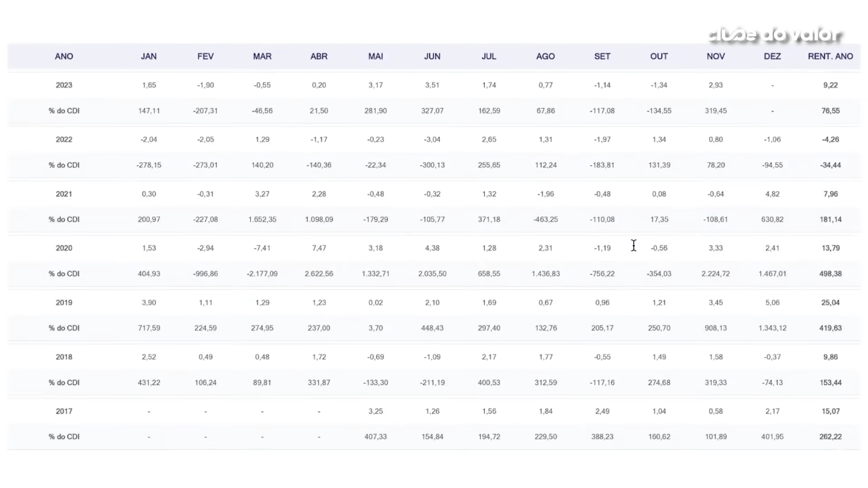The width and height of the screenshot is (868, 488).
Task: Click the 2017 row label
Action: tap(64, 411)
